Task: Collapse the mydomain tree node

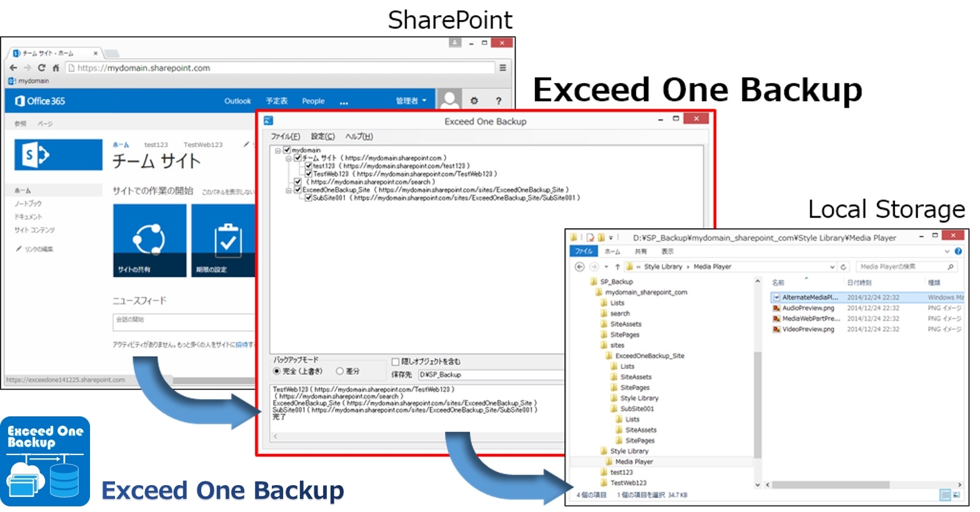Action: pyautogui.click(x=277, y=151)
